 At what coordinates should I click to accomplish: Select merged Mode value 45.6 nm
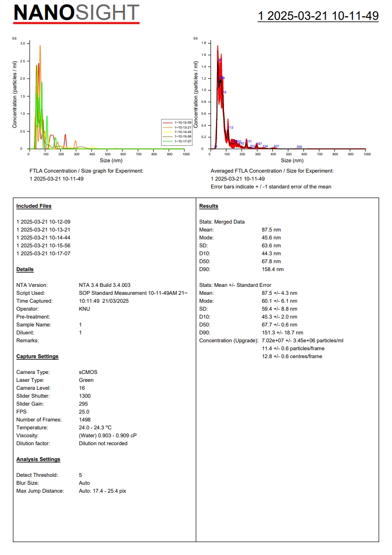tap(271, 238)
